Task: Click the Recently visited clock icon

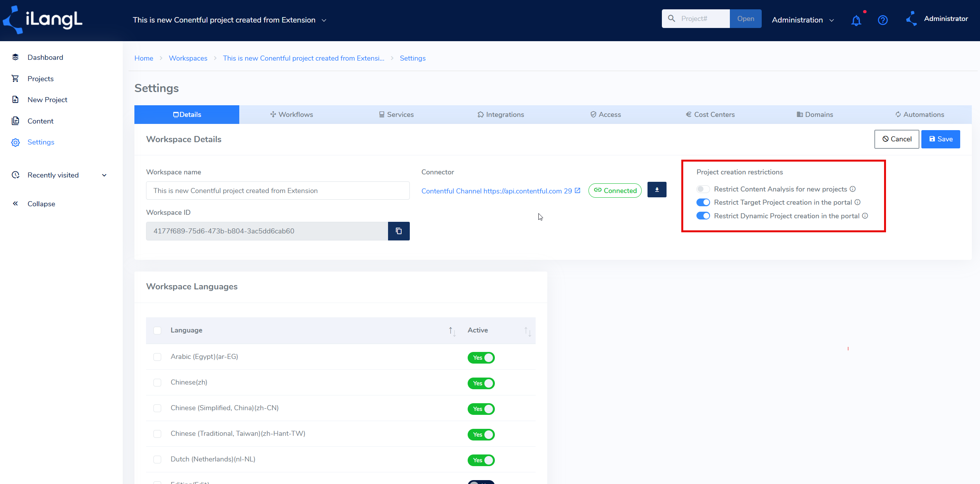Action: pyautogui.click(x=15, y=175)
